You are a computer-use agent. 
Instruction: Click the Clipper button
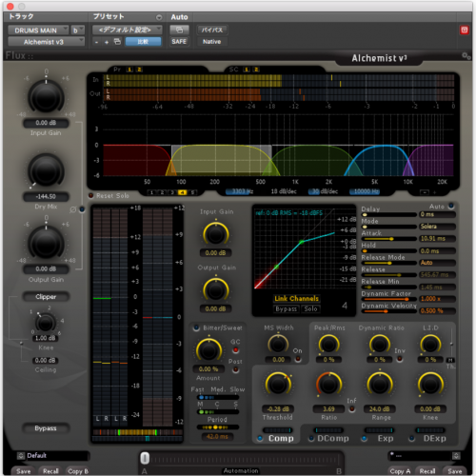tap(46, 297)
